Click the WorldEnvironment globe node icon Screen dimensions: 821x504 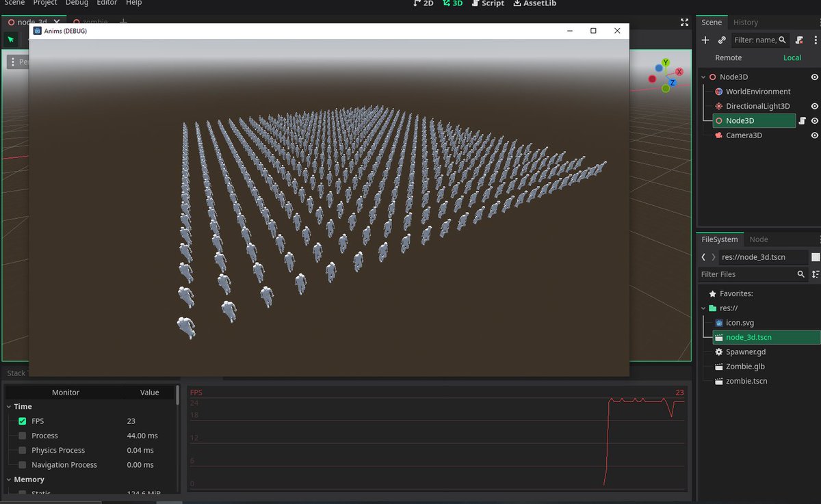[718, 92]
